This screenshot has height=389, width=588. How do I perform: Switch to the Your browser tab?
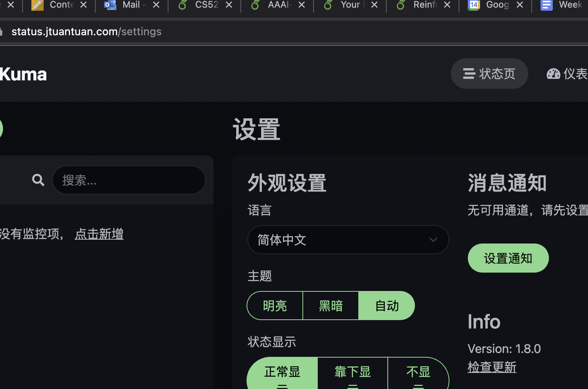coord(350,5)
